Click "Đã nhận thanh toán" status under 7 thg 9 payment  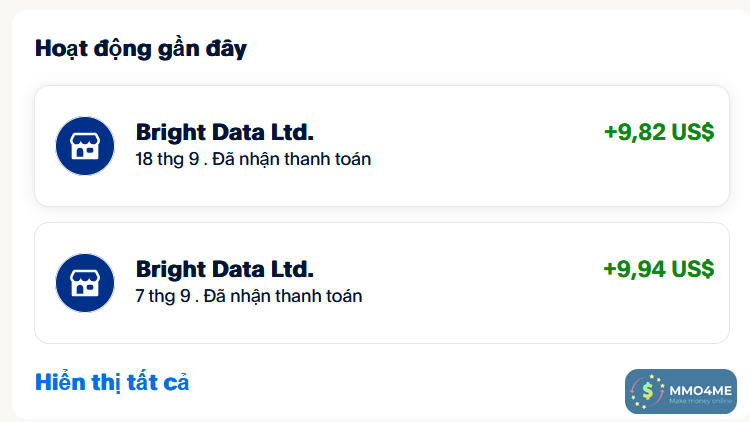click(x=283, y=296)
